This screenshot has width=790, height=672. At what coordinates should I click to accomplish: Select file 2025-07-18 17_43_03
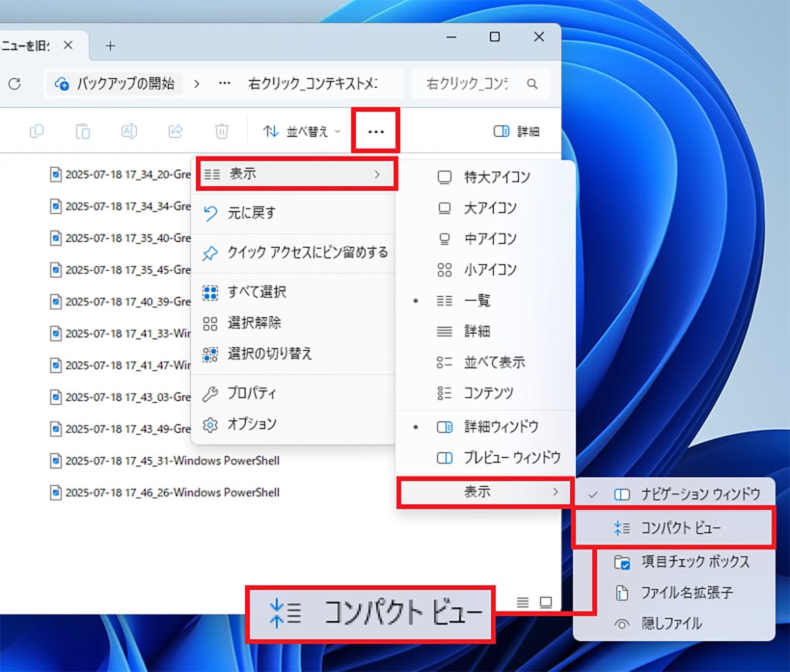120,397
